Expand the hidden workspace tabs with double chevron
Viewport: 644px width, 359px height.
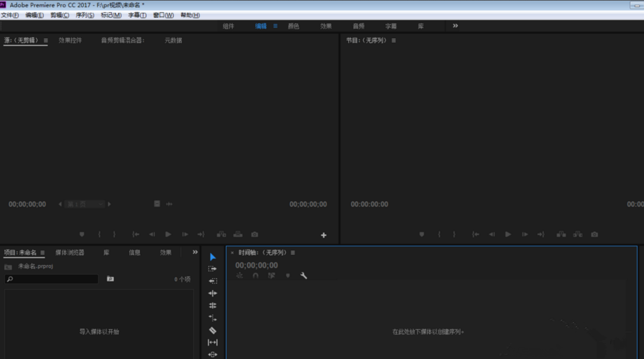(x=455, y=26)
